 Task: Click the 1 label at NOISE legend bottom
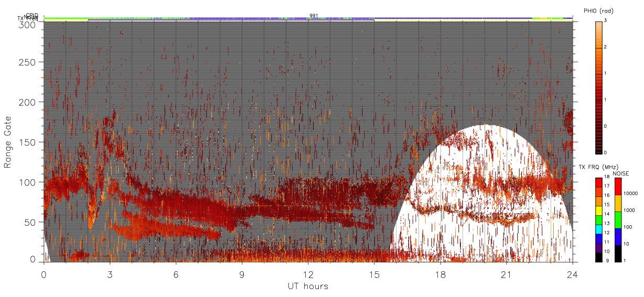(x=625, y=260)
